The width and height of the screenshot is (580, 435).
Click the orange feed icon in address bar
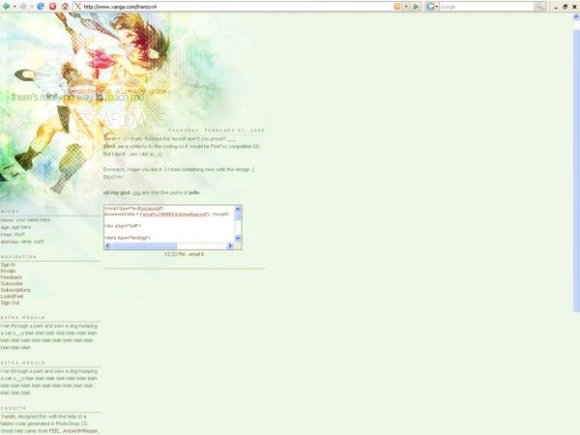tap(397, 6)
